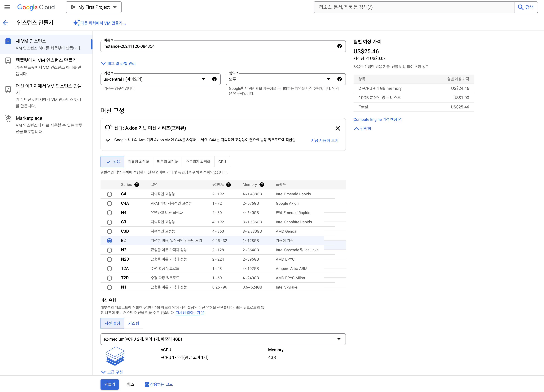Select the Marketplace sidebar option

46,125
